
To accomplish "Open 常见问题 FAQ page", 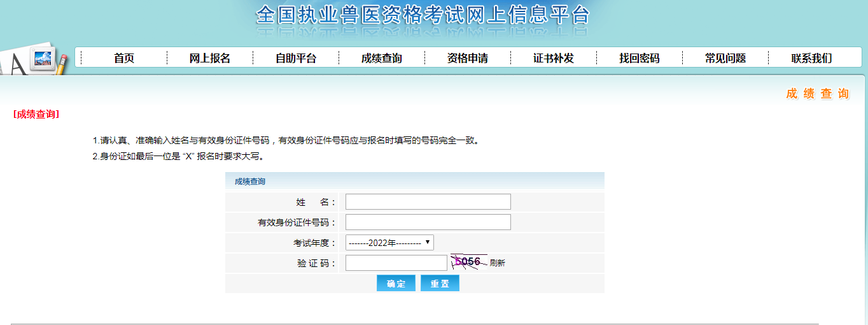I will [x=725, y=58].
